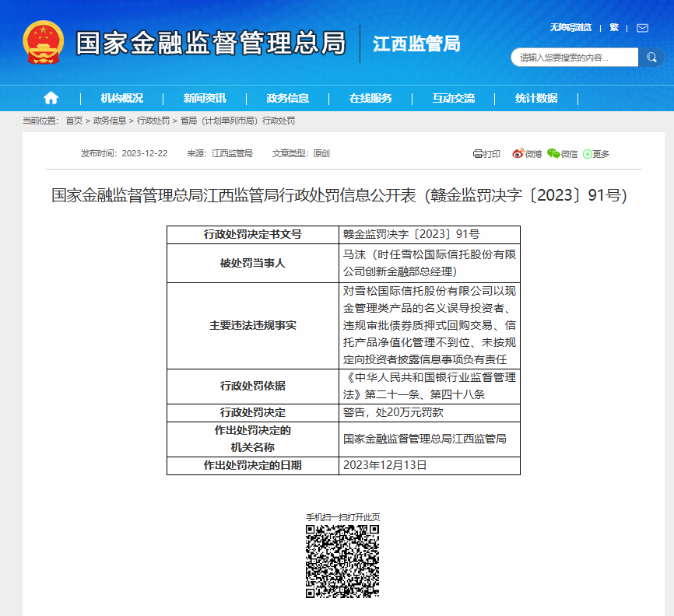Image resolution: width=674 pixels, height=616 pixels.
Task: Select the 手机扫一扫打开此页 caption
Action: (342, 516)
